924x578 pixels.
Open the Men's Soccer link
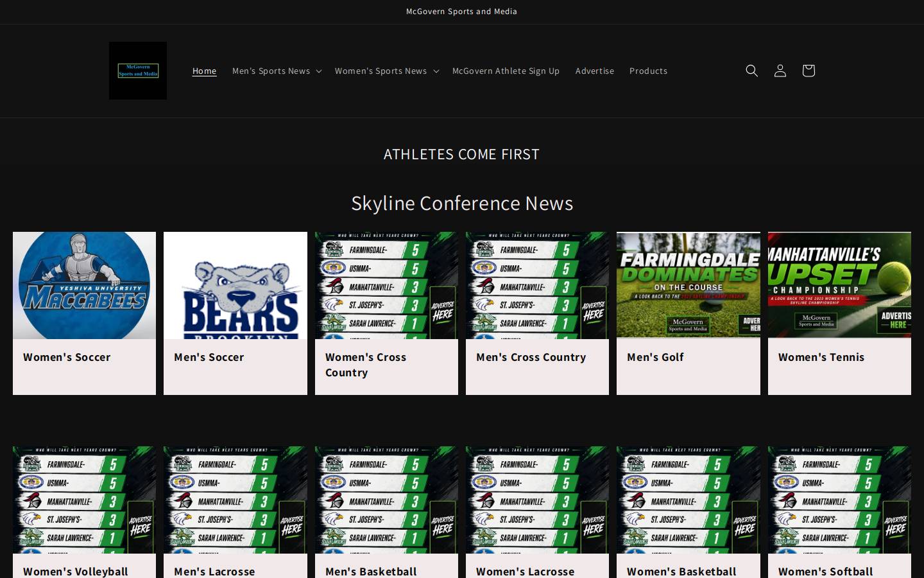click(x=209, y=357)
